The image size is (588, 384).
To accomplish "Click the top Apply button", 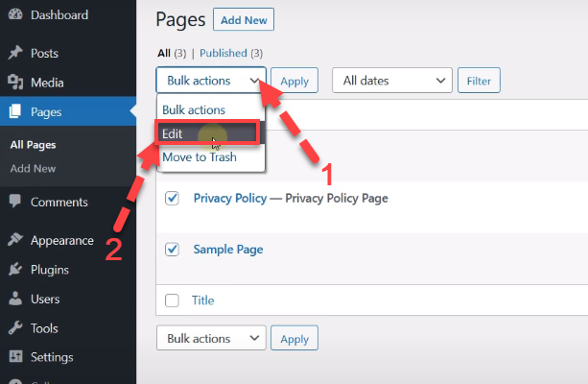I will click(294, 81).
